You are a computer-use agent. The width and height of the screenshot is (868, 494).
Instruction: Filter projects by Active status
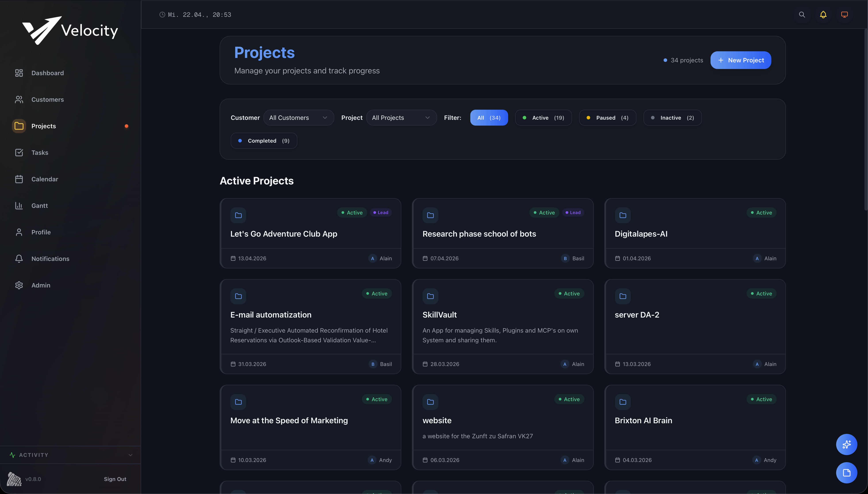(543, 118)
